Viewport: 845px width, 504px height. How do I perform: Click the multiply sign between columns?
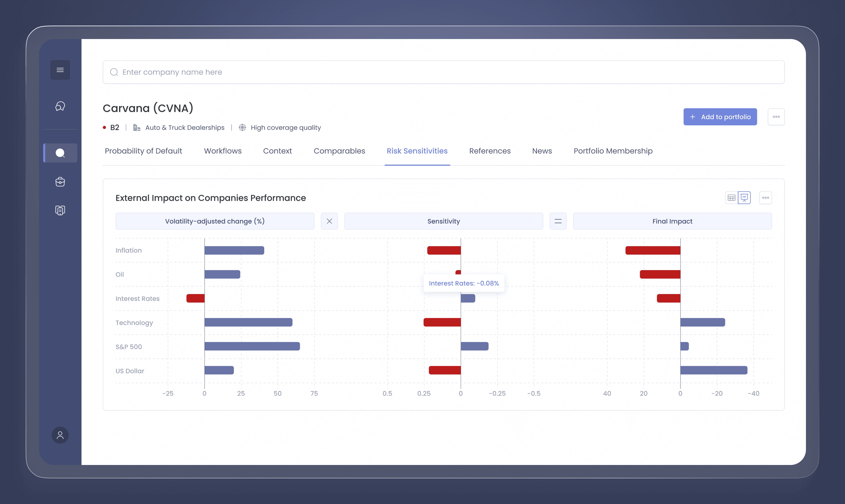click(329, 221)
